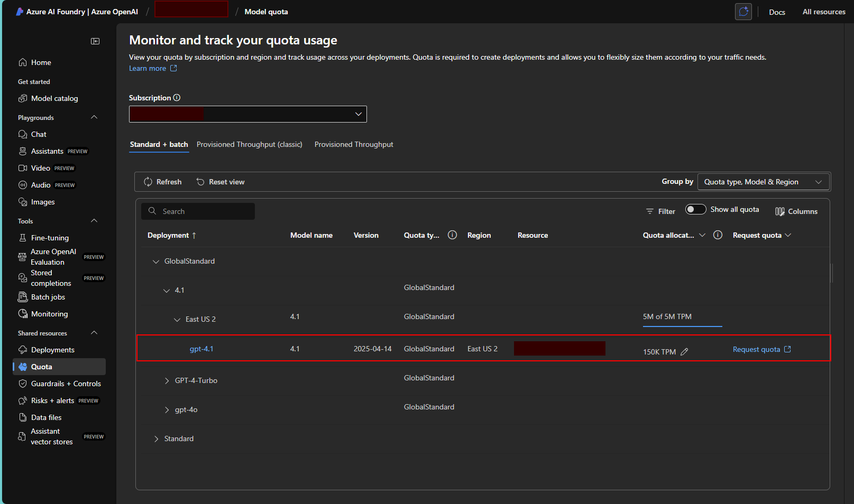Click the Monitoring icon

click(x=23, y=314)
